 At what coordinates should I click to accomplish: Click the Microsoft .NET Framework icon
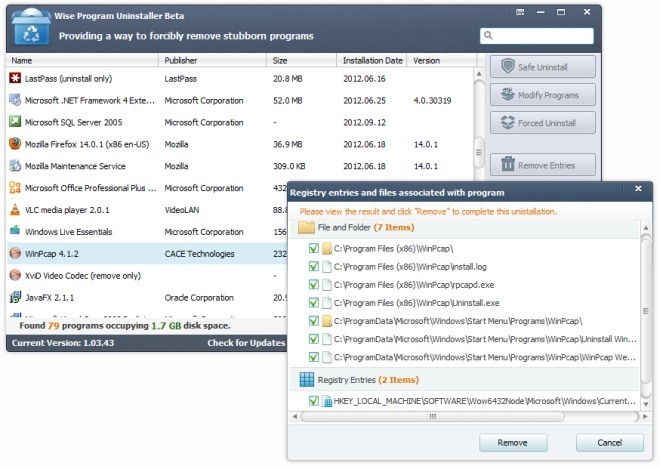(15, 100)
